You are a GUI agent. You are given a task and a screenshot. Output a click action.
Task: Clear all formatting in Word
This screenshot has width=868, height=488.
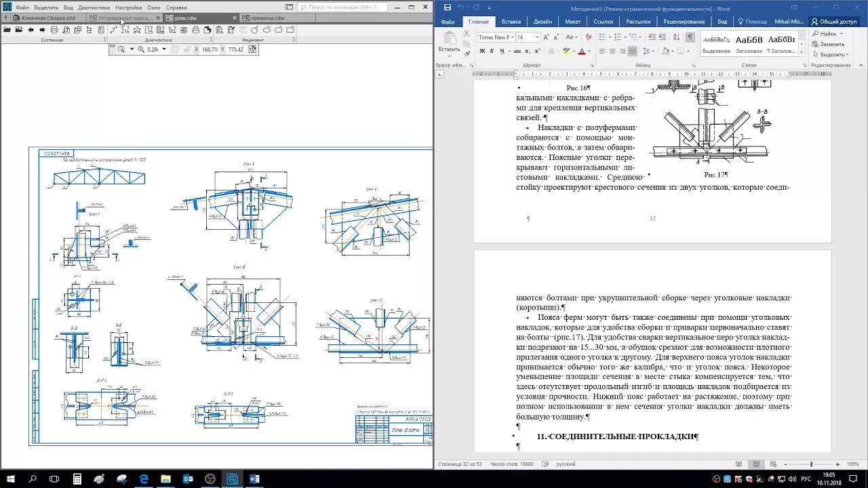coord(589,37)
